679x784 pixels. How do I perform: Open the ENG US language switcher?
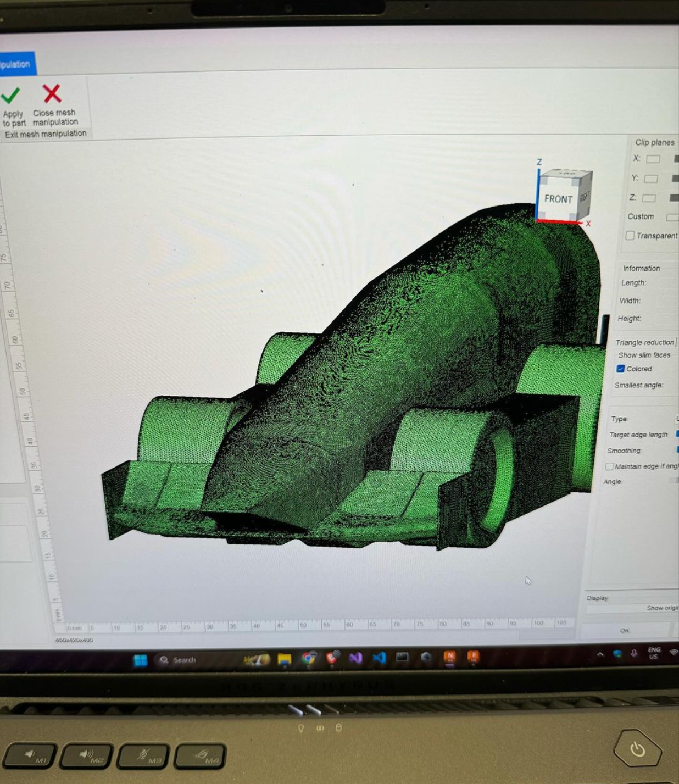pyautogui.click(x=654, y=653)
